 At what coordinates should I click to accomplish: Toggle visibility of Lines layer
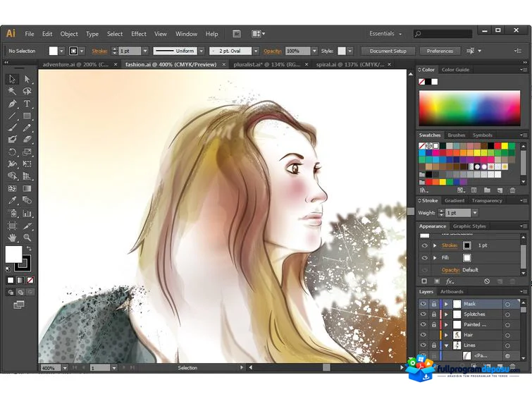[x=423, y=345]
